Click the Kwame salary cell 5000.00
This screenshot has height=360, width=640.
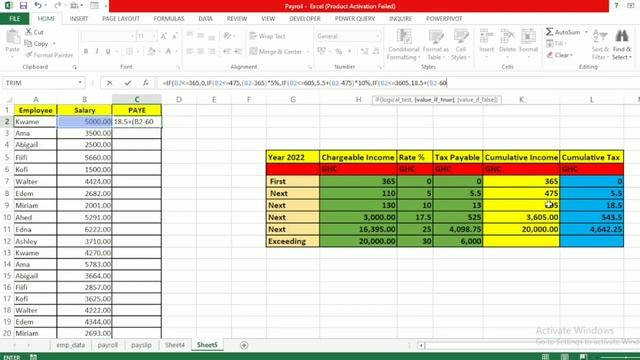[x=84, y=122]
